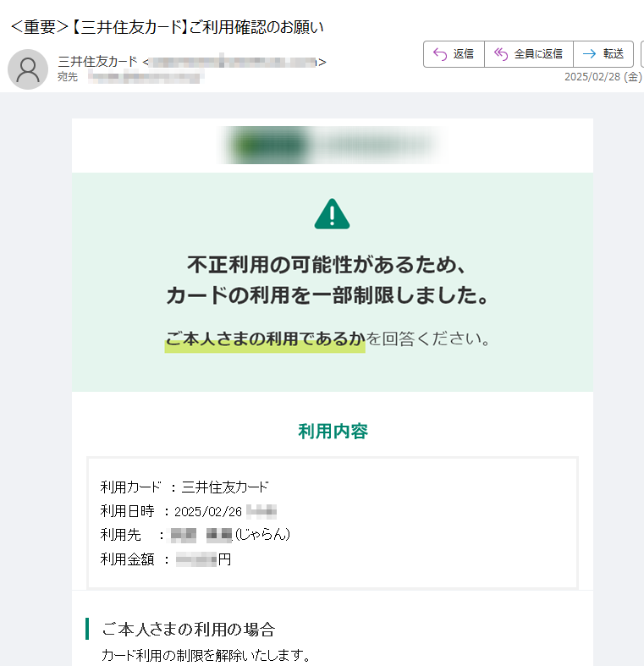Click the 転送 forward button
Image resolution: width=644 pixels, height=666 pixels.
(603, 54)
